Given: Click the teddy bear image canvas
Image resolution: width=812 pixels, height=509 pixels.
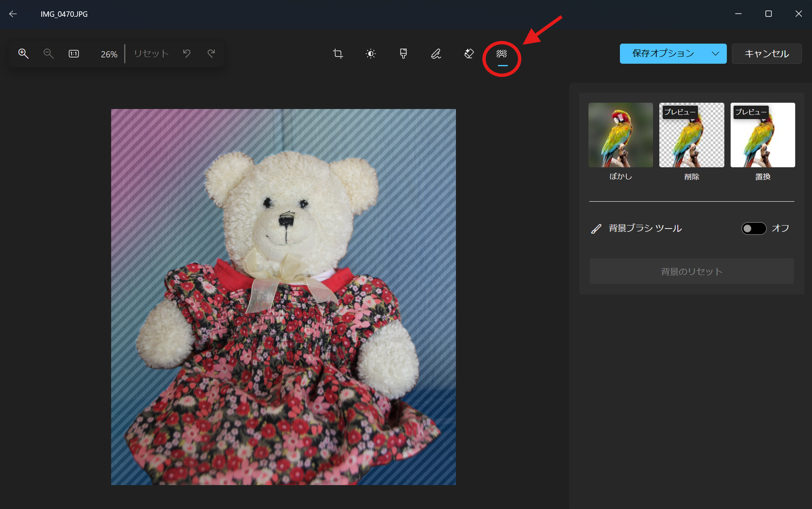Looking at the screenshot, I should tap(283, 297).
